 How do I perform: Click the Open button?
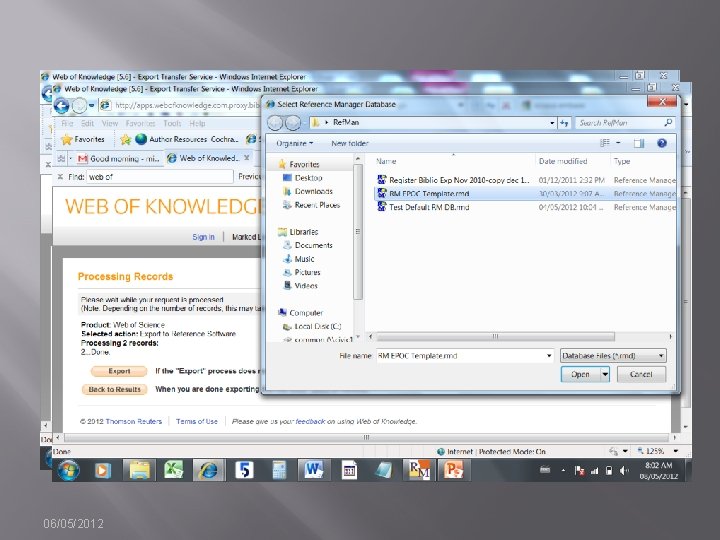point(580,374)
